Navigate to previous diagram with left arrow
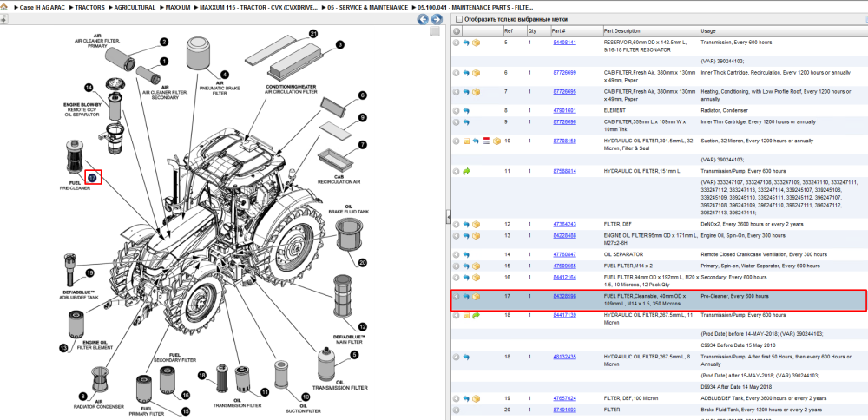Screen dimensions: 868x420 tap(423, 19)
